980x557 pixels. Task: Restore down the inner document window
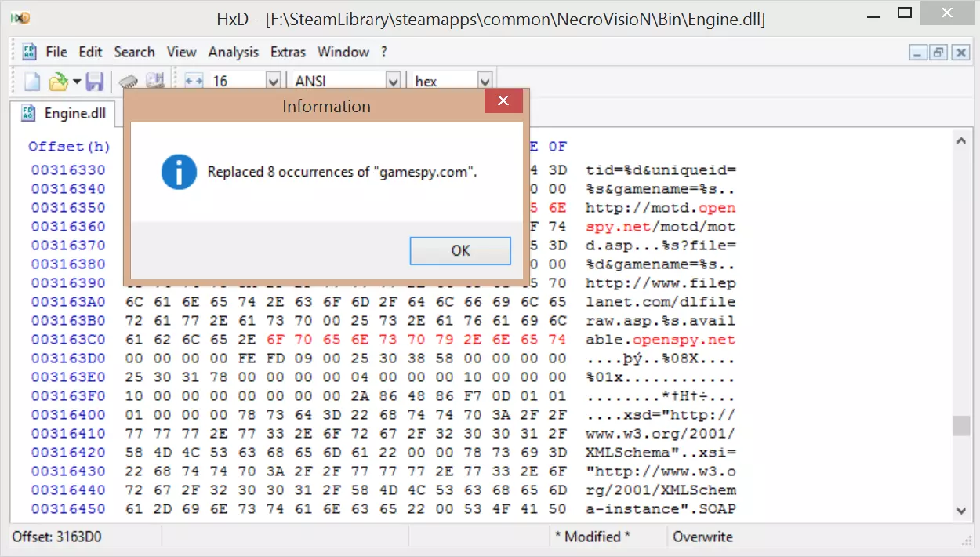pyautogui.click(x=938, y=53)
